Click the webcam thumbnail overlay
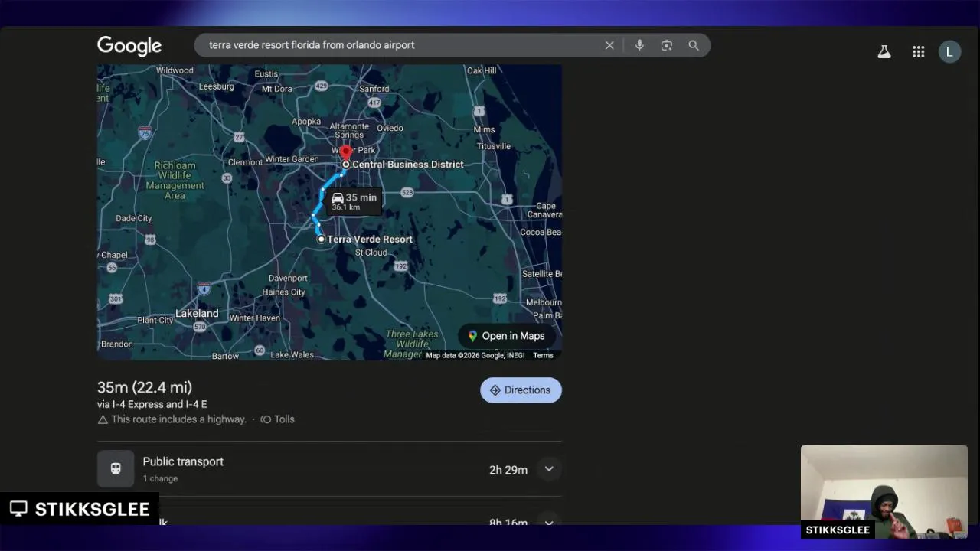 click(x=884, y=492)
